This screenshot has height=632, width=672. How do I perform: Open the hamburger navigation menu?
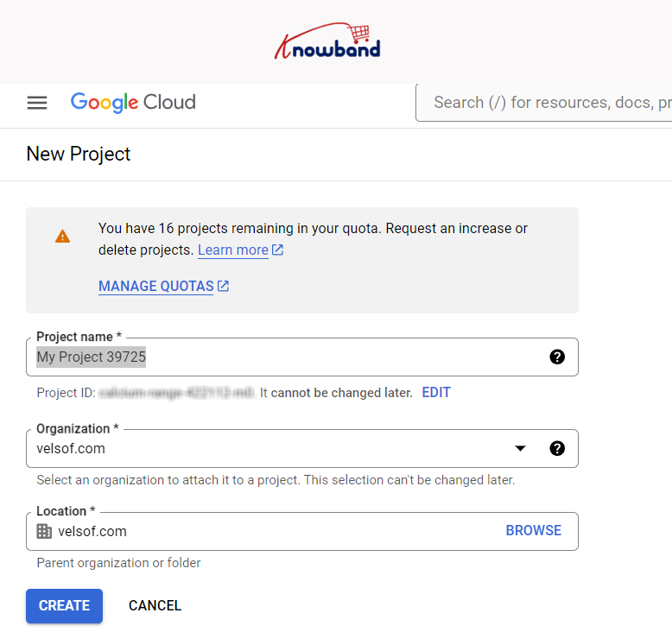[37, 103]
